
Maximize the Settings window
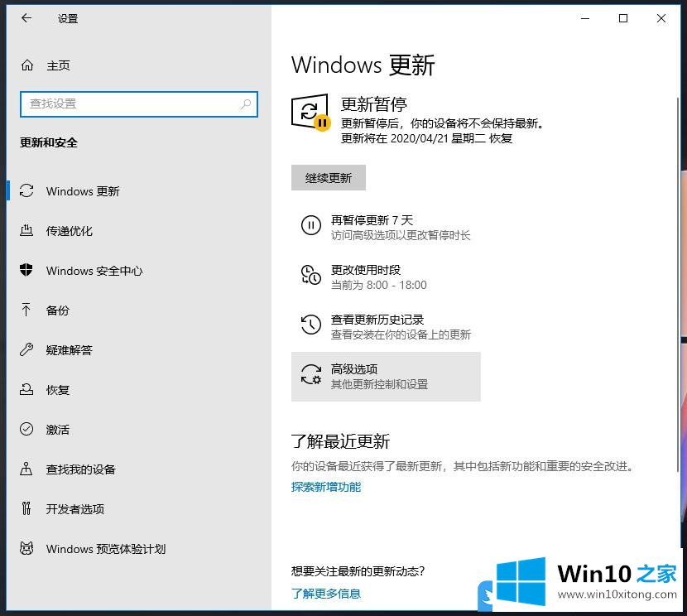coord(623,18)
